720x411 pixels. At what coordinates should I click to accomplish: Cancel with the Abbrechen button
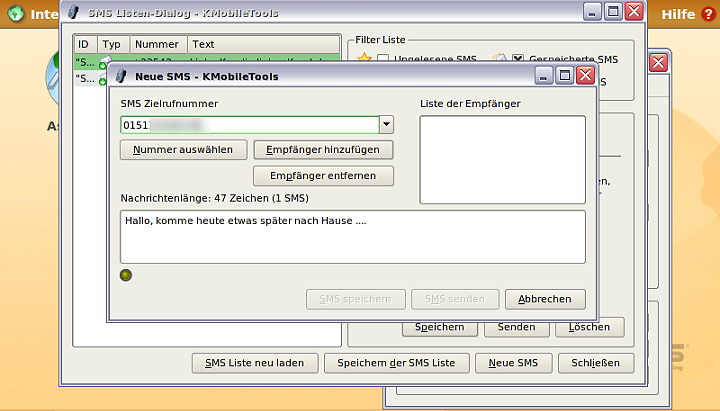pyautogui.click(x=545, y=299)
